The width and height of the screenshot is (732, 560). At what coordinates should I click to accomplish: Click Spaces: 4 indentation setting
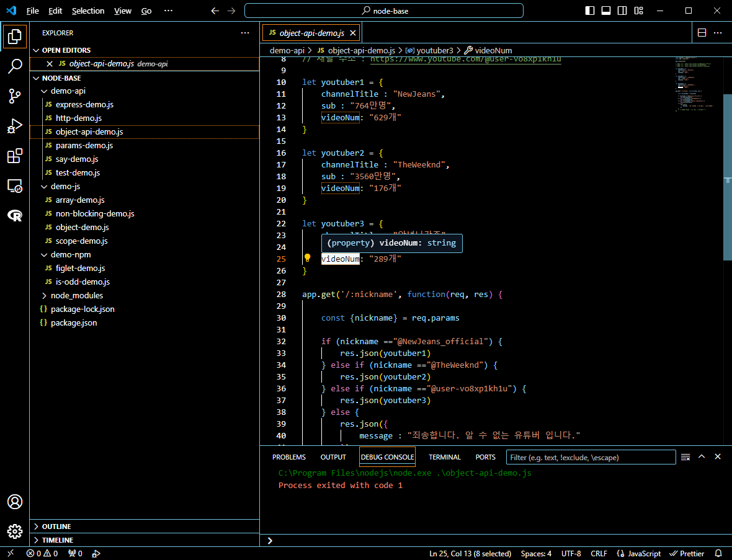tap(536, 553)
